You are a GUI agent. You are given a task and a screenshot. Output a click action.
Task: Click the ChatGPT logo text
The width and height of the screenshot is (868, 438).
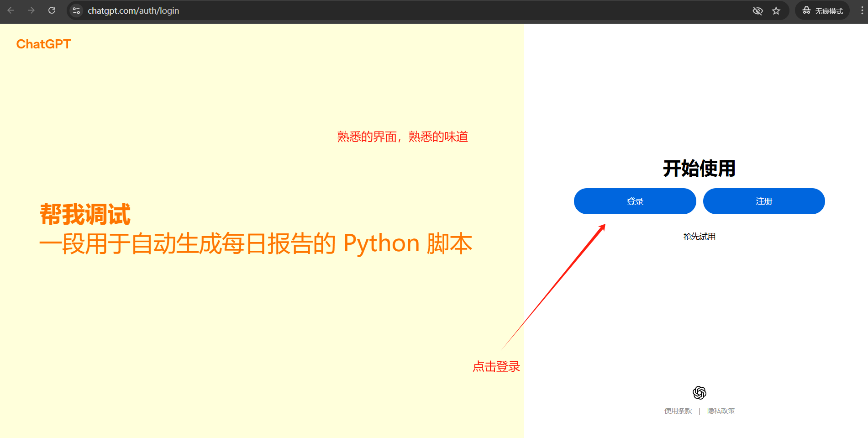click(44, 44)
